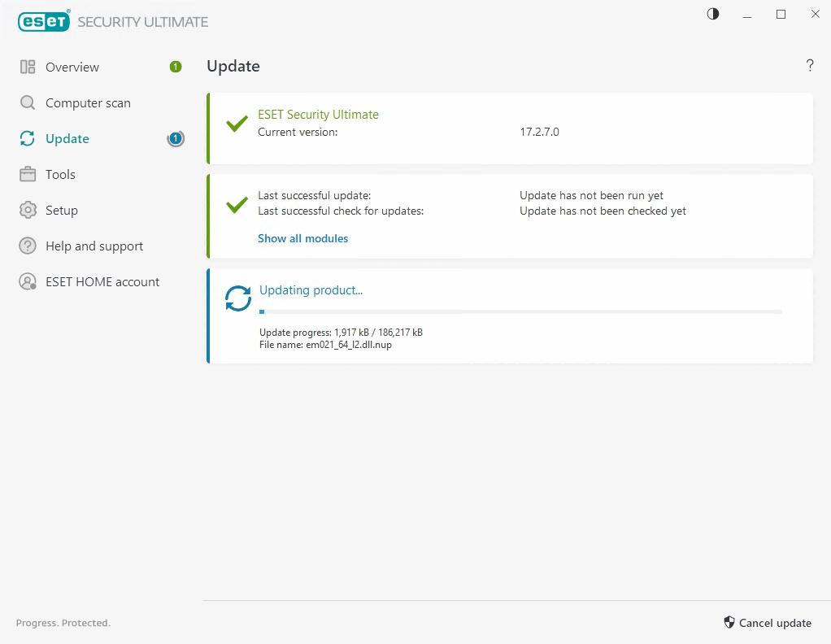Click the Last successful check for updates label

[x=341, y=211]
